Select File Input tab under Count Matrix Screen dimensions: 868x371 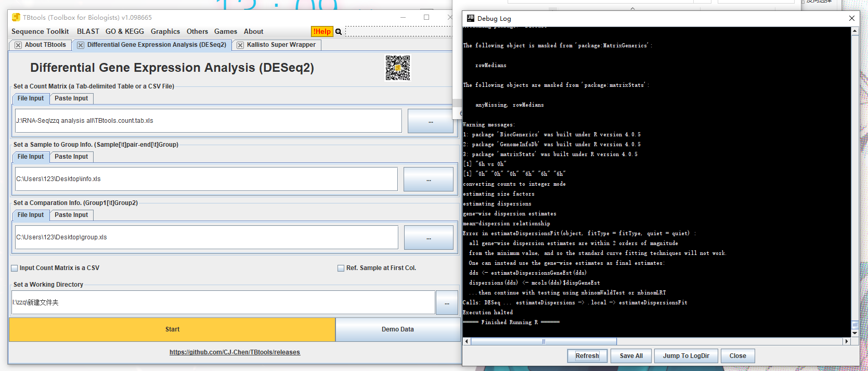pos(31,98)
